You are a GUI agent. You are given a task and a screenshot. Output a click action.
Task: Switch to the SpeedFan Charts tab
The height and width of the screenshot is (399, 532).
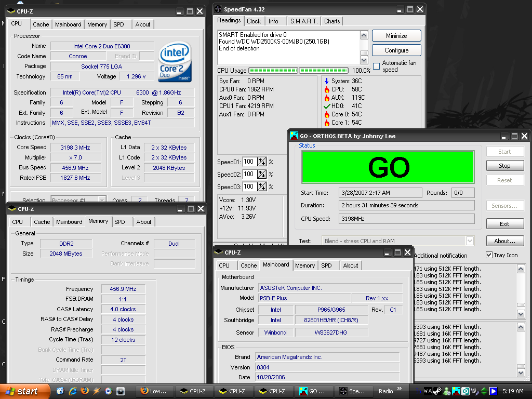[x=332, y=21]
